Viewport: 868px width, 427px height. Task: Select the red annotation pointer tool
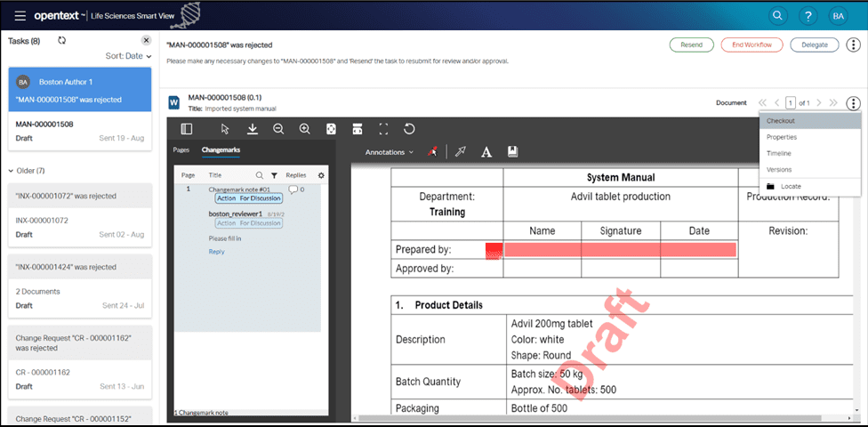[x=432, y=152]
